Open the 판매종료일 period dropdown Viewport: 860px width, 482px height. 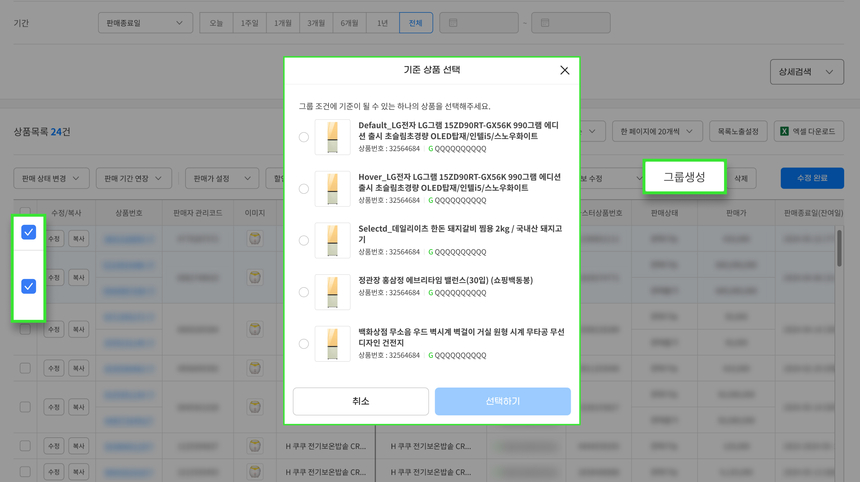pos(145,23)
